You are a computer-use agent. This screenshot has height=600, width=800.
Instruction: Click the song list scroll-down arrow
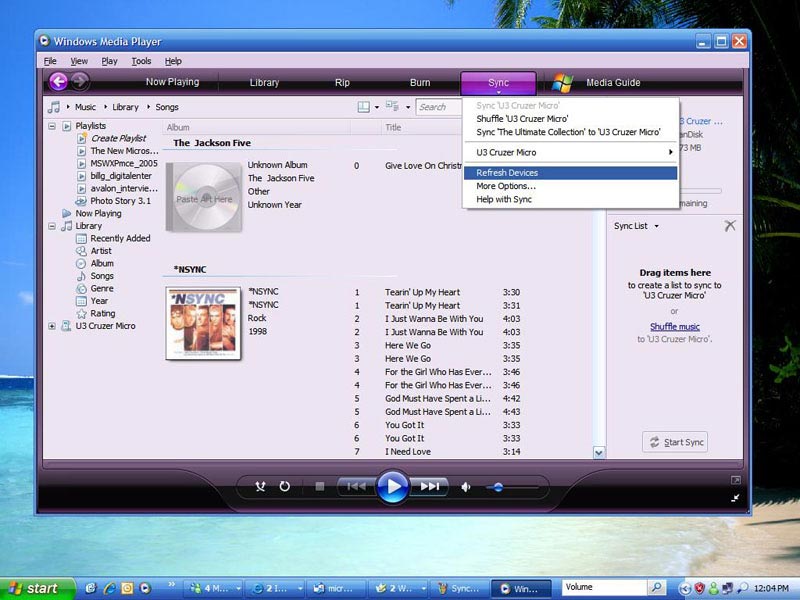[x=599, y=452]
